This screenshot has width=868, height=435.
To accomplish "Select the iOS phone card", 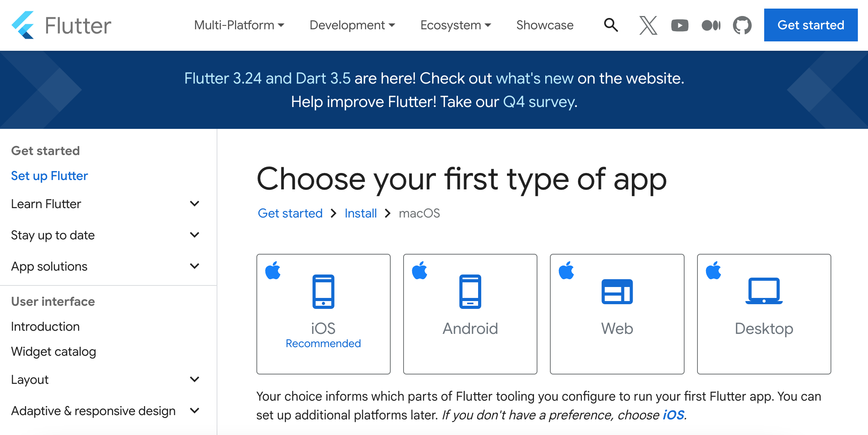I will coord(323,314).
